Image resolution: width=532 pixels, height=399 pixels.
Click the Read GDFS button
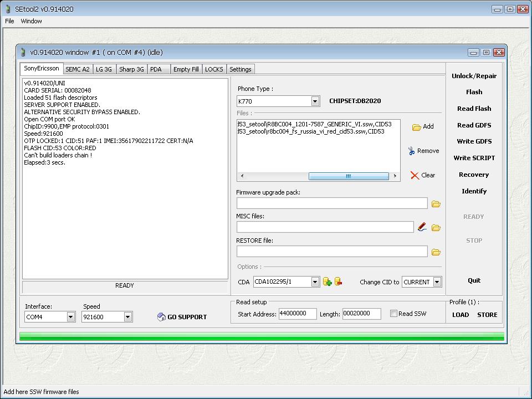474,125
